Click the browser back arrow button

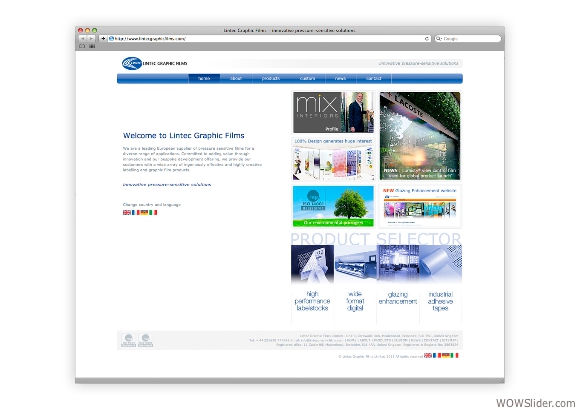(x=82, y=38)
